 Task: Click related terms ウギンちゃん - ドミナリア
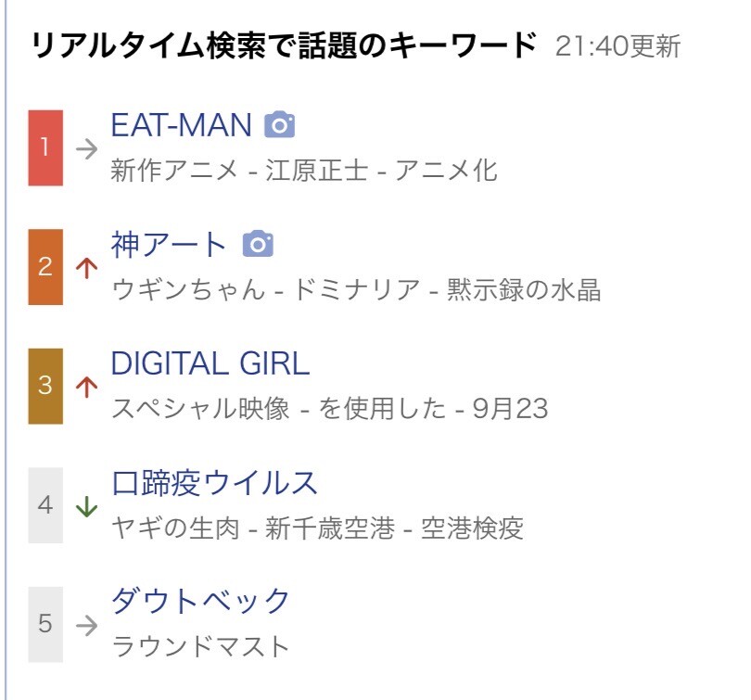[x=265, y=289]
